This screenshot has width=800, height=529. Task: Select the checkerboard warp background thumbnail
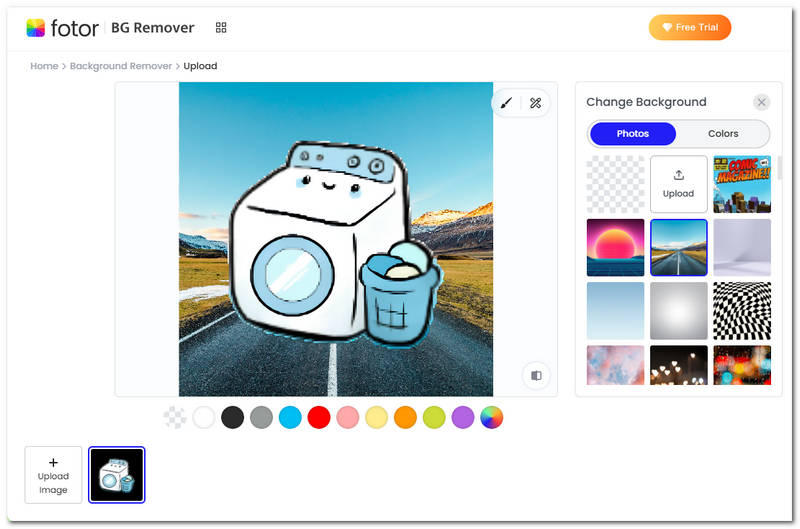pos(741,310)
